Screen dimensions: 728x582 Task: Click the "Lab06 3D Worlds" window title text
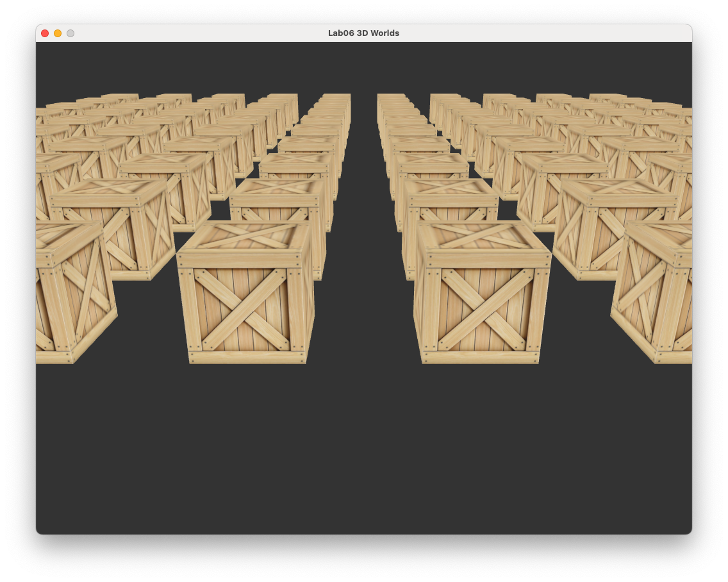pos(363,33)
